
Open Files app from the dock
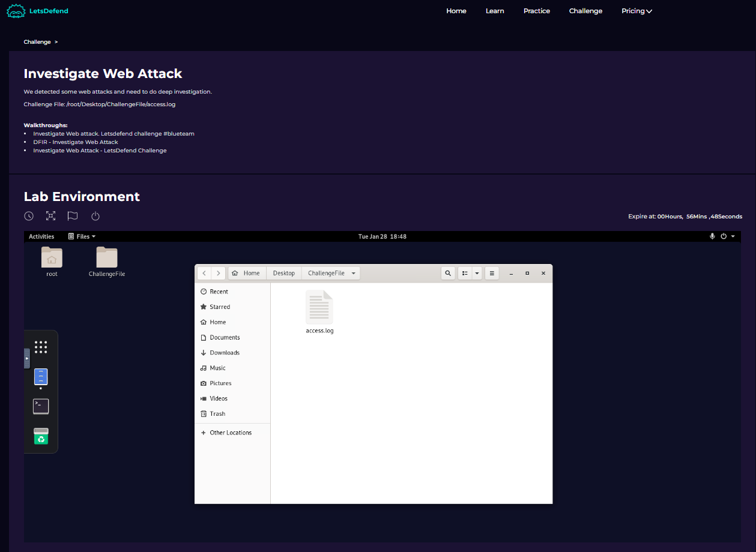point(41,377)
